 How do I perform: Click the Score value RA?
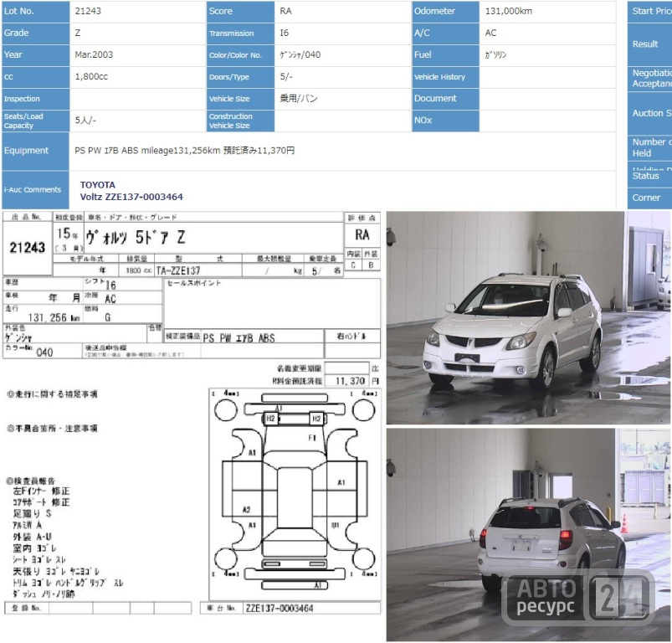[x=285, y=11]
